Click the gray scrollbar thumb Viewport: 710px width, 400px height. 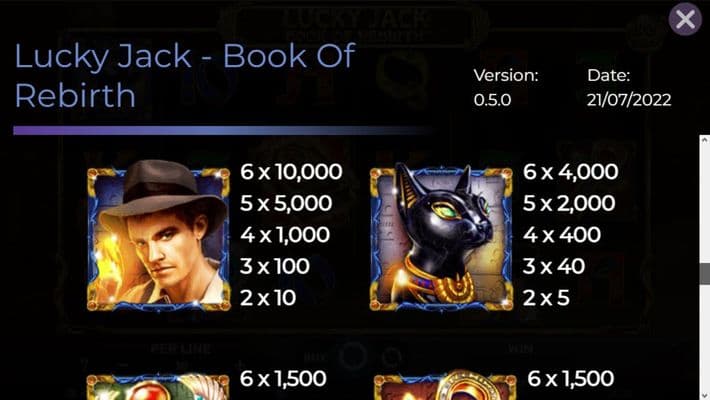(x=705, y=273)
